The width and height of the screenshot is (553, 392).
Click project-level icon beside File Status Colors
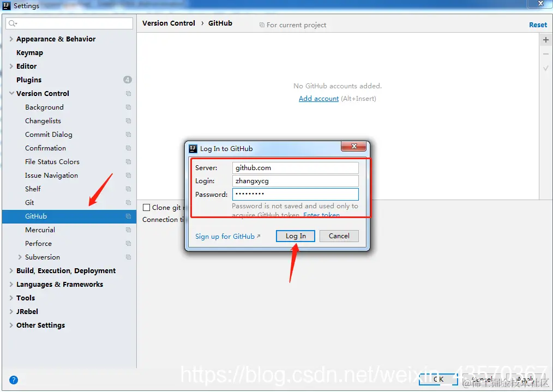coord(128,162)
